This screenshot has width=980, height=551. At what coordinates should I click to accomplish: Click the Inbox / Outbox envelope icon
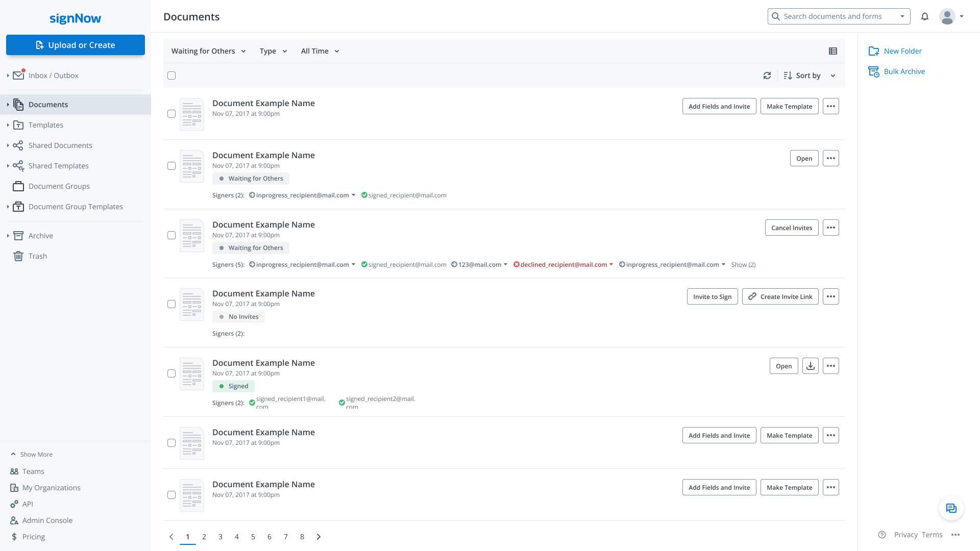click(18, 75)
